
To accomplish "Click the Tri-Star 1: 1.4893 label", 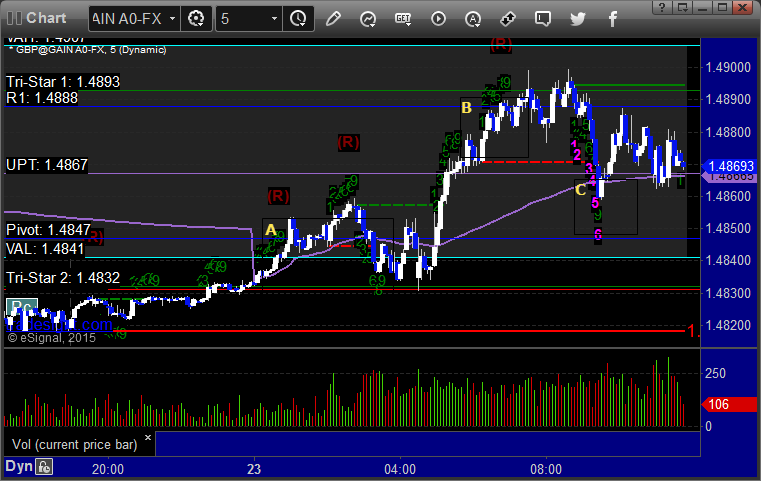I will 63,82.
